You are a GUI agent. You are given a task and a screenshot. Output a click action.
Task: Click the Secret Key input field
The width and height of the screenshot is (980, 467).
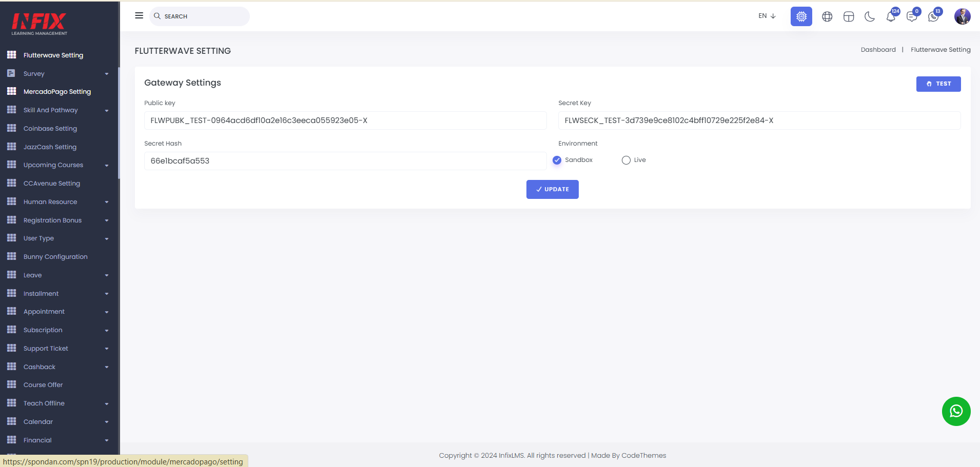[x=759, y=120]
